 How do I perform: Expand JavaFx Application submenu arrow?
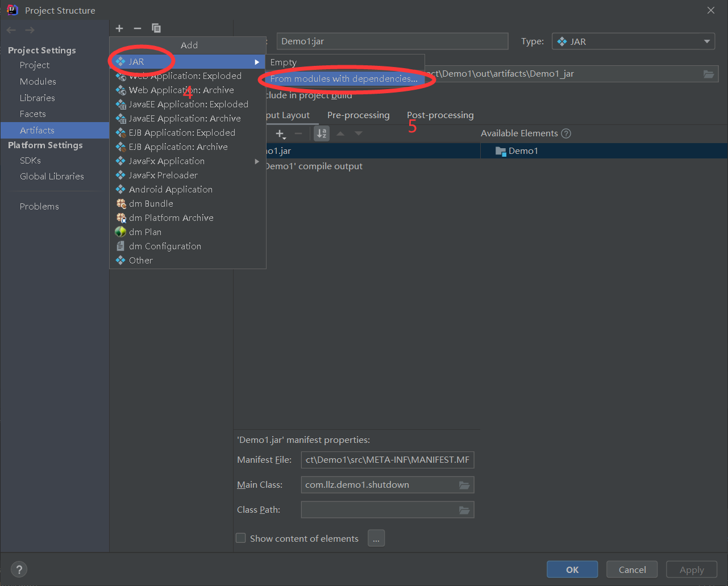(x=257, y=161)
